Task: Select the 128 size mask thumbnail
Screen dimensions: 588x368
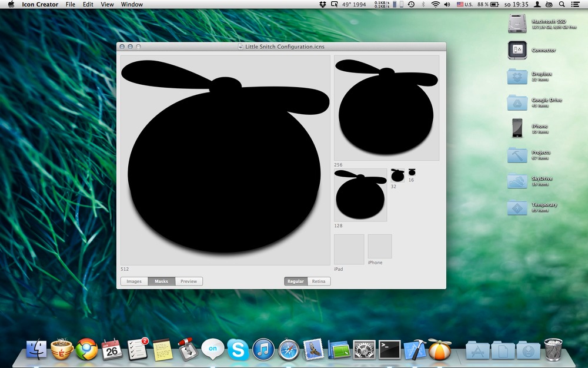Action: (360, 195)
